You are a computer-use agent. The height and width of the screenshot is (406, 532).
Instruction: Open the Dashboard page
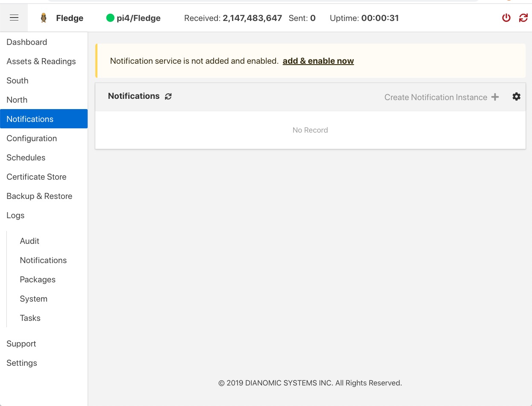point(26,42)
